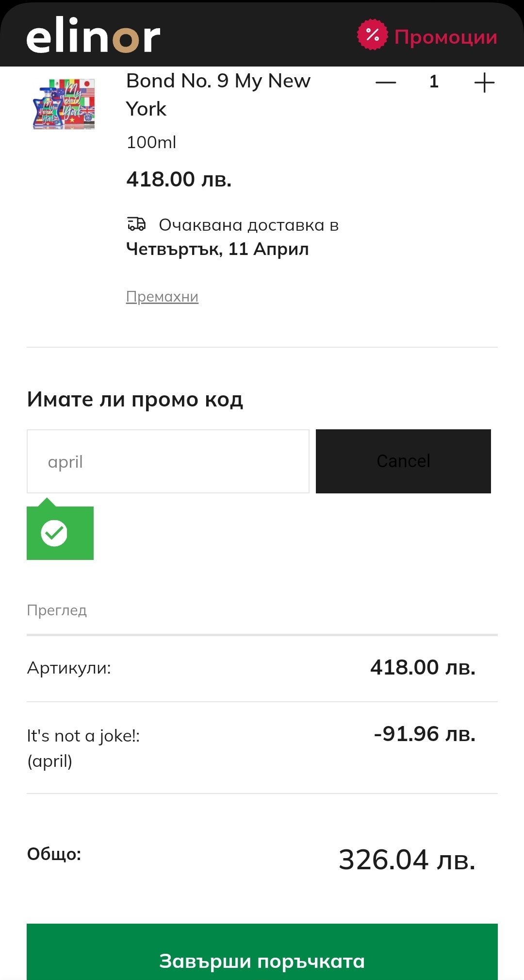Click the 326.04 лв. order total
The image size is (524, 980).
coord(407,860)
